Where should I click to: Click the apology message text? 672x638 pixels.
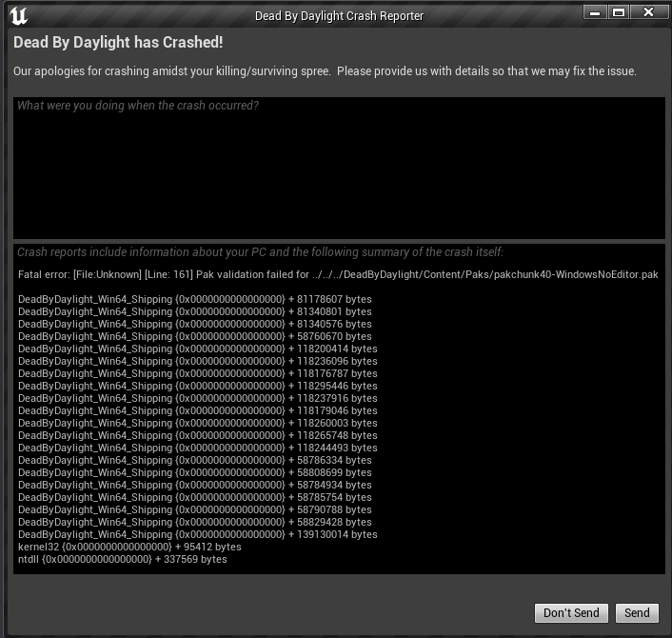[325, 70]
